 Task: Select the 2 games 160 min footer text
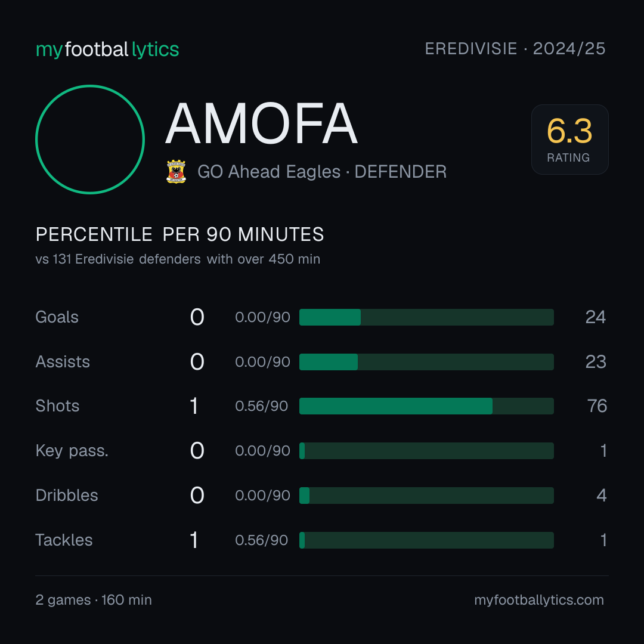pyautogui.click(x=94, y=600)
